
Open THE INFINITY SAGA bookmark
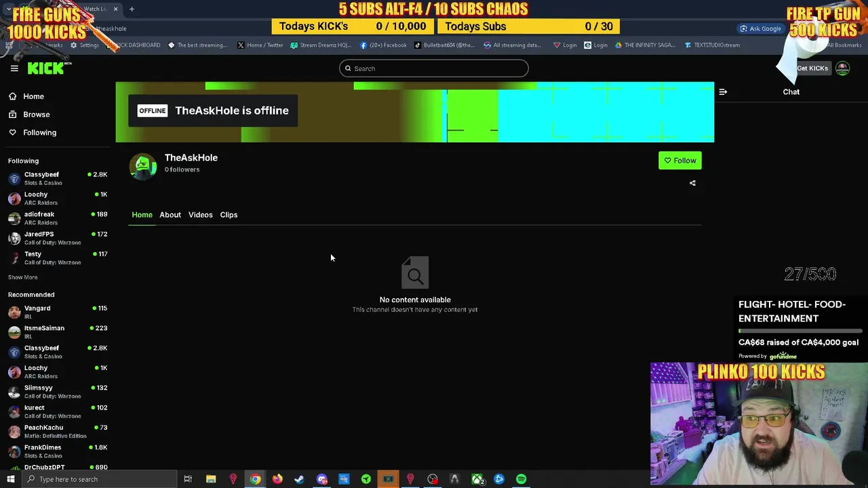[x=645, y=45]
